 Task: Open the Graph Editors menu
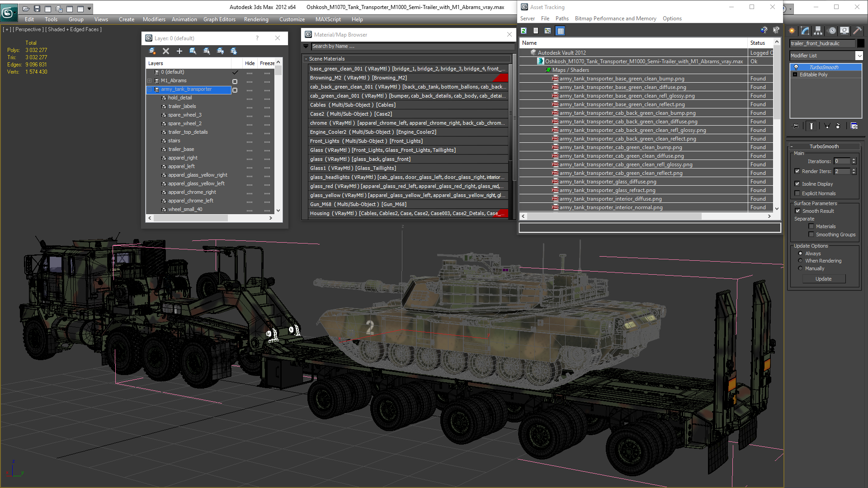[219, 19]
